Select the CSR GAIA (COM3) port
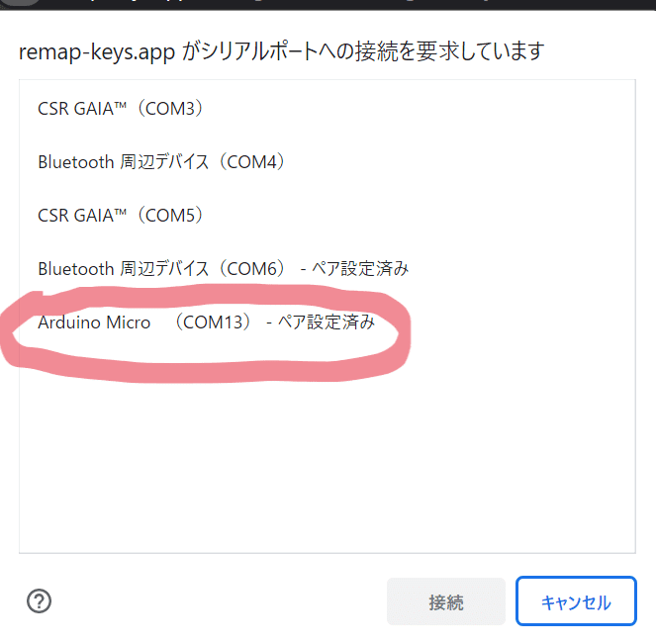 click(328, 109)
